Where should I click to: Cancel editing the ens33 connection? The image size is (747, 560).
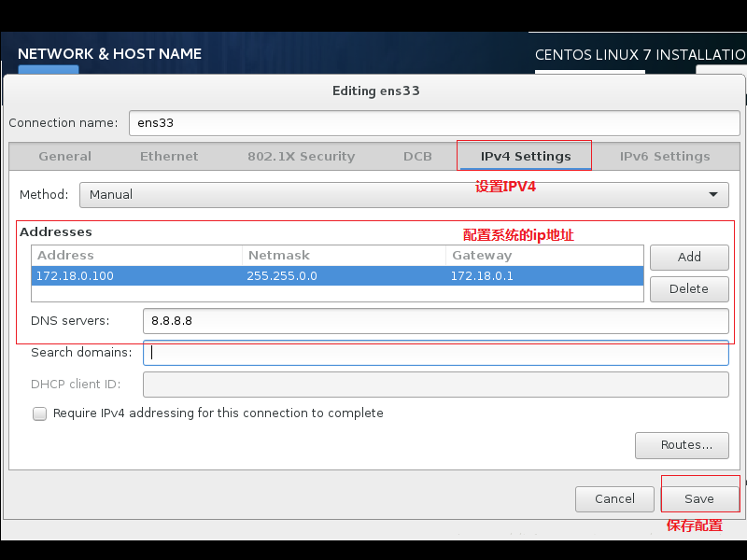point(614,499)
